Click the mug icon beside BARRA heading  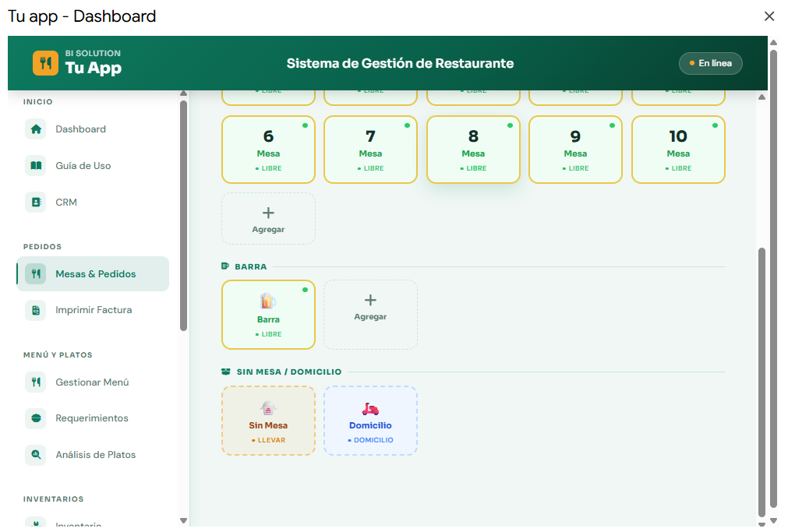(225, 266)
